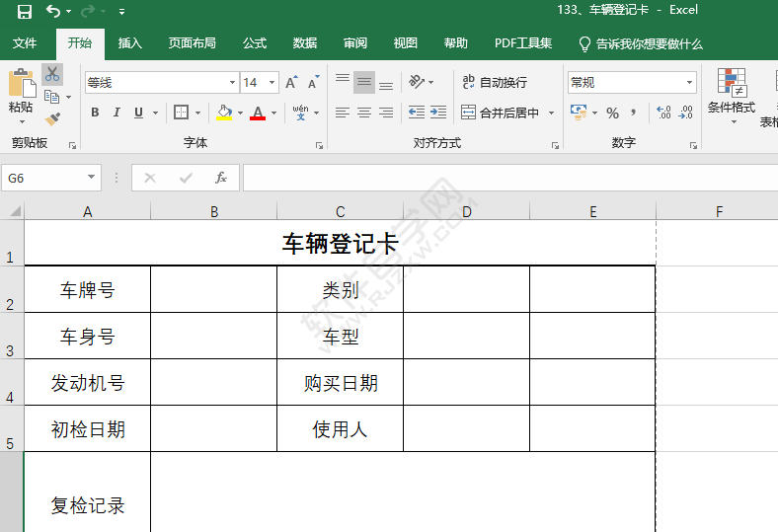Viewport: 778px width, 532px height.
Task: Click the Cut scissors icon
Action: coord(51,74)
